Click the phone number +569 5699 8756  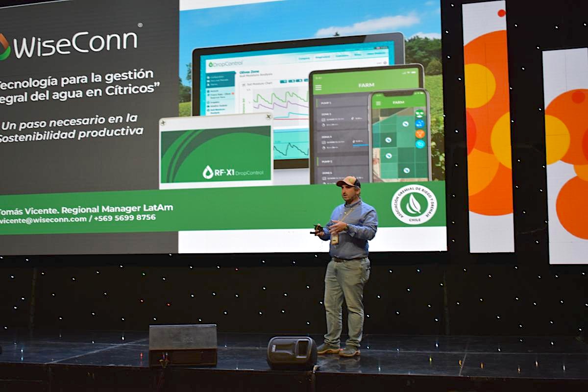[125, 218]
